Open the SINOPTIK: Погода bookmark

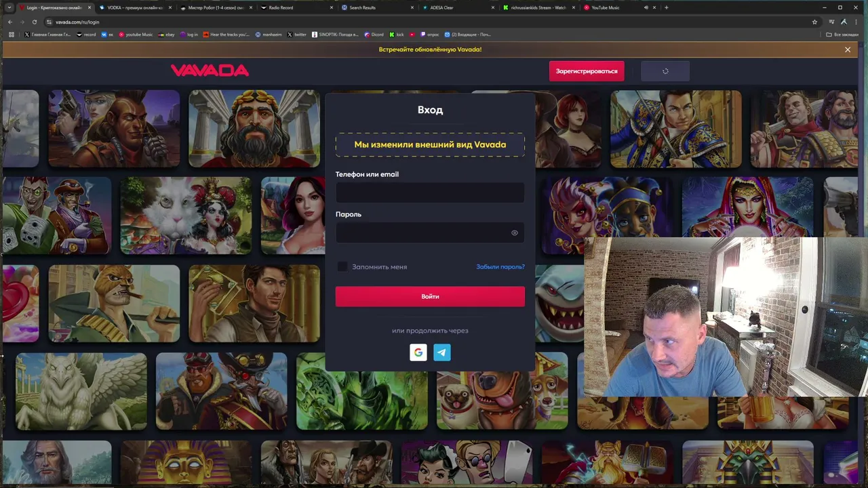click(x=335, y=35)
